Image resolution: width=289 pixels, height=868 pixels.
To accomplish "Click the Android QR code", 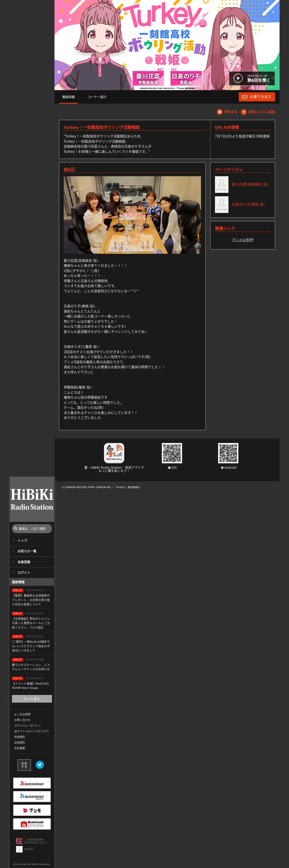I will [x=228, y=453].
